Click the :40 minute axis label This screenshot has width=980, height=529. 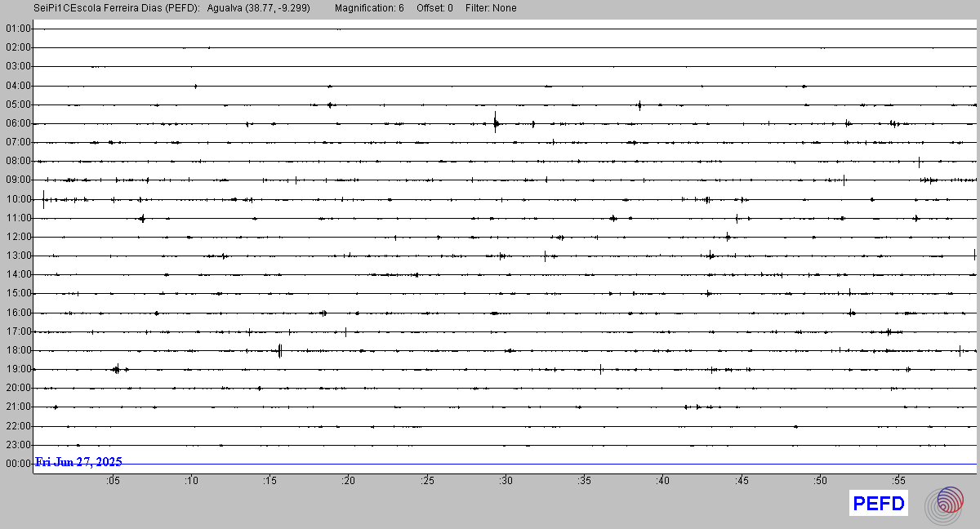tap(662, 481)
